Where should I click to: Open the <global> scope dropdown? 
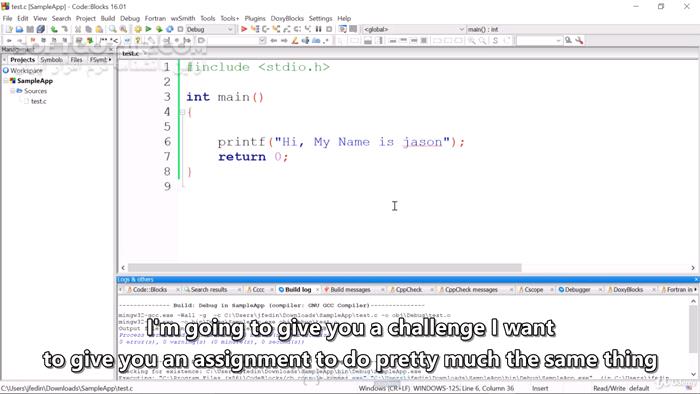pos(413,29)
